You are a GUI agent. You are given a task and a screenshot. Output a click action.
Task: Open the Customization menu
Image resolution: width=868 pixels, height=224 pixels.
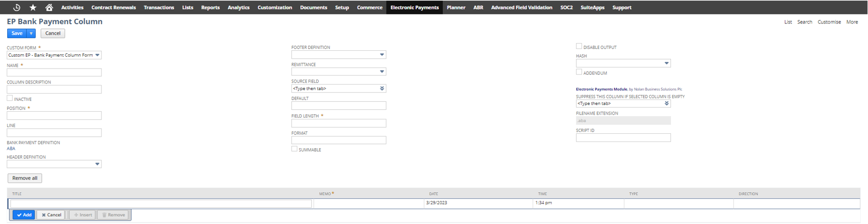click(274, 7)
